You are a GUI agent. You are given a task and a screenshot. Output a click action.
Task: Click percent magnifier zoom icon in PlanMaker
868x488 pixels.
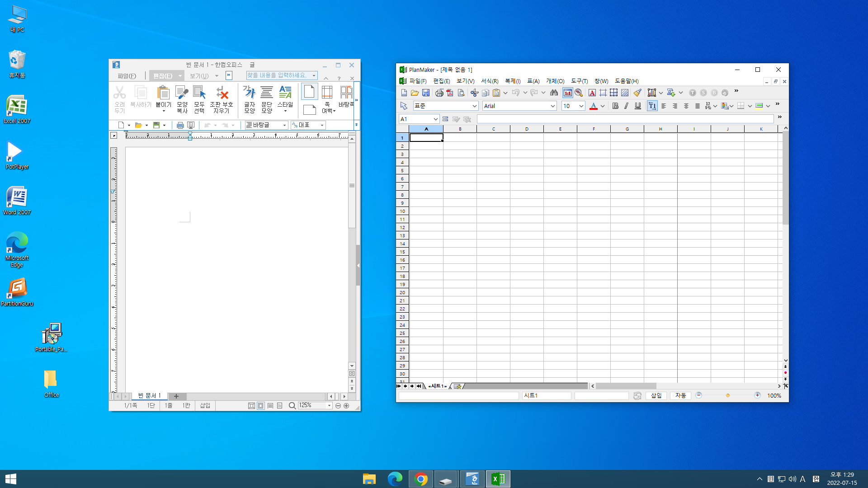point(579,93)
